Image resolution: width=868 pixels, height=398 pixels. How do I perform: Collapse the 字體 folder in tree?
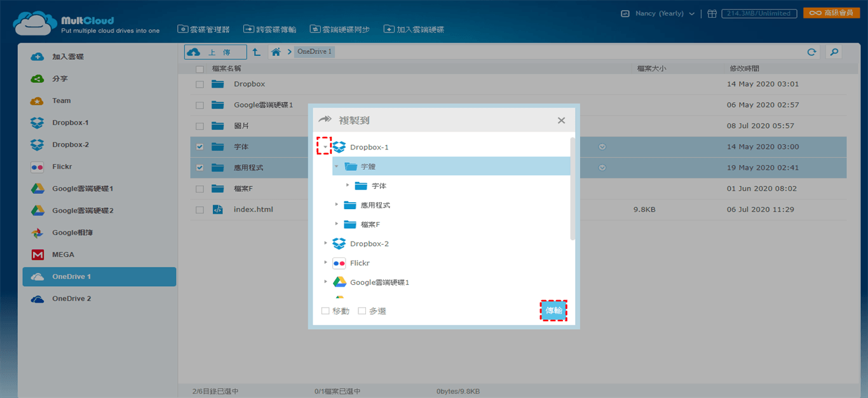tap(336, 166)
